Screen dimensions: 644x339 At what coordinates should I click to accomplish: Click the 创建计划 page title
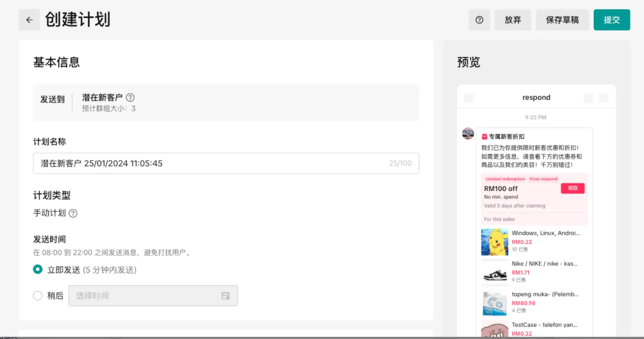(78, 20)
